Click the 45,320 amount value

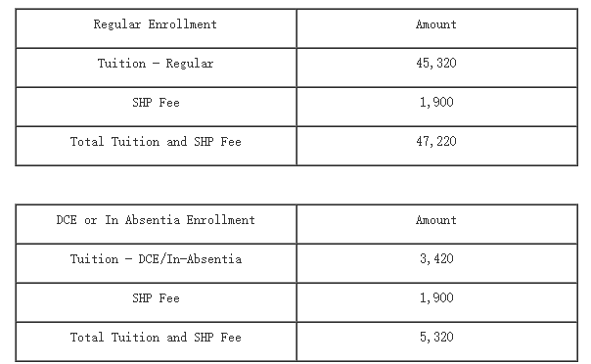click(436, 63)
